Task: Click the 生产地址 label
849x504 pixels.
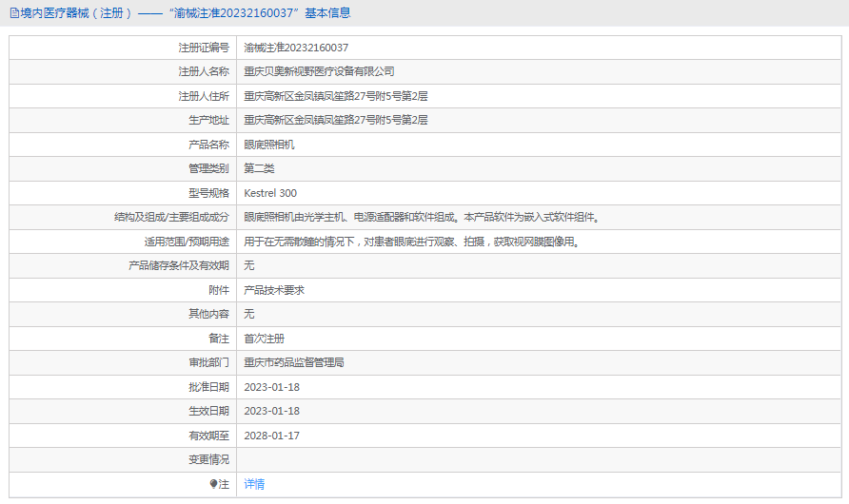Action: (208, 120)
